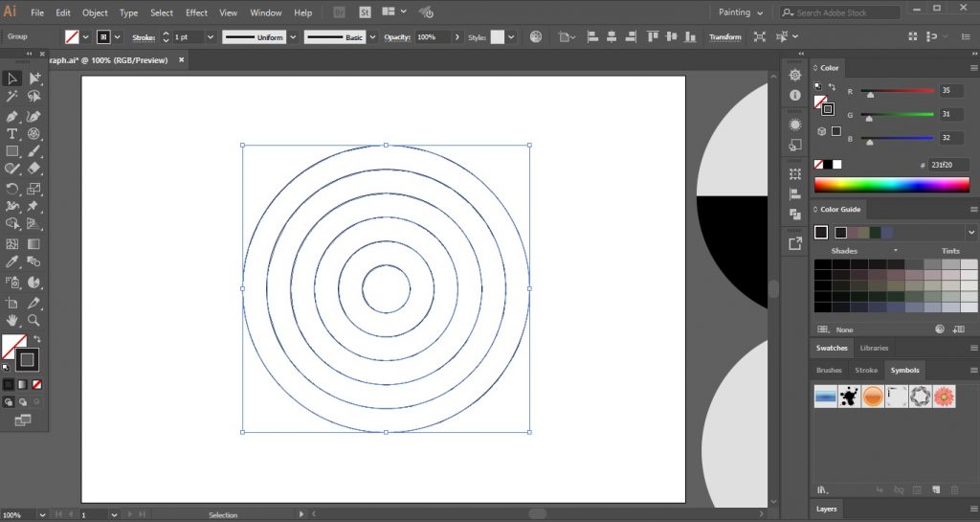980x522 pixels.
Task: Select the Paintbrush tool
Action: (34, 151)
